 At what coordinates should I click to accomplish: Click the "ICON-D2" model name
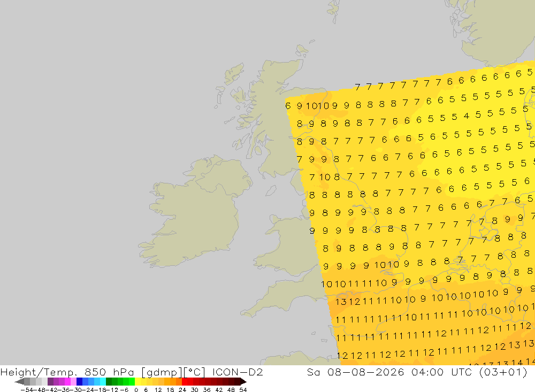238,372
